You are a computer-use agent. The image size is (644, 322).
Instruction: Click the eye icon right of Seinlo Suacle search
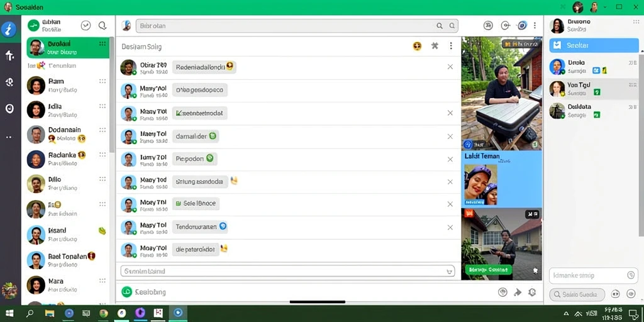tap(631, 294)
